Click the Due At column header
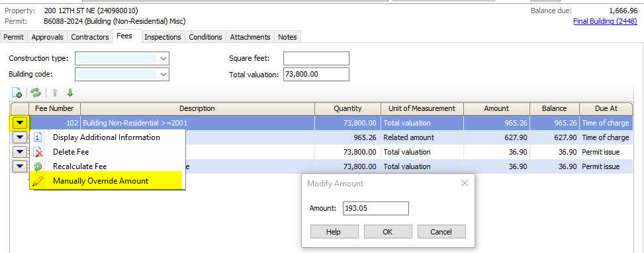Screen dimensions: 644x253 point(606,108)
